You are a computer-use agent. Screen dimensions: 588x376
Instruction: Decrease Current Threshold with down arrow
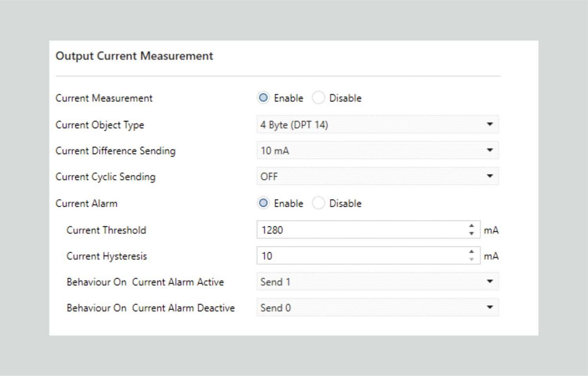(472, 233)
